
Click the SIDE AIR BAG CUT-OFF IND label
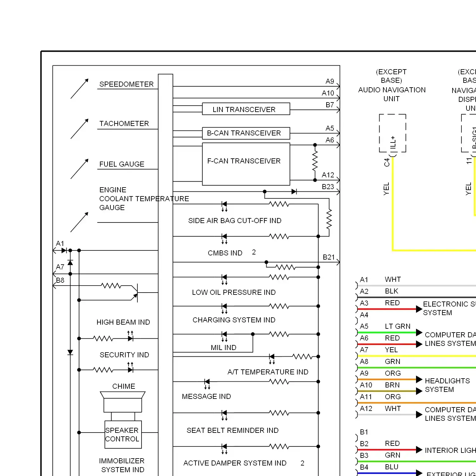[x=235, y=221]
